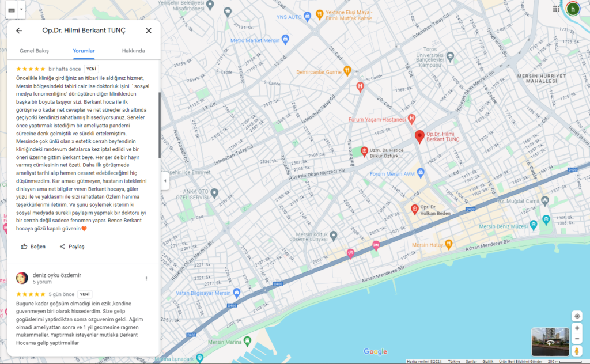Open the Şartlar terms link
Viewport: 590px width, 364px height.
click(x=471, y=361)
